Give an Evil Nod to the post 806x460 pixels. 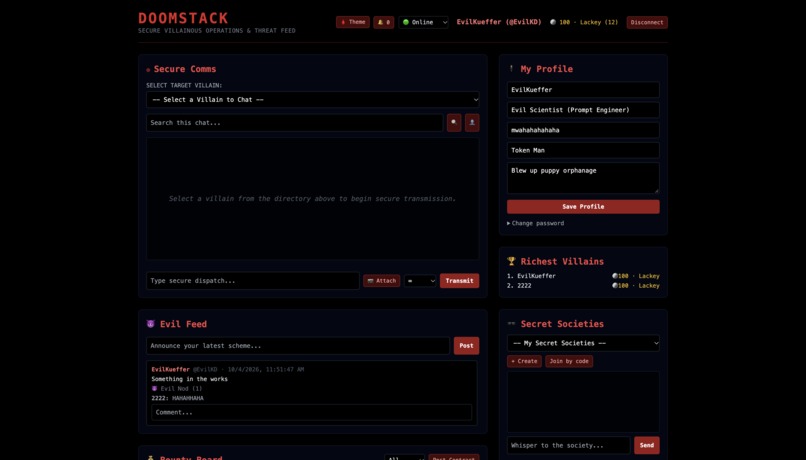pos(177,389)
